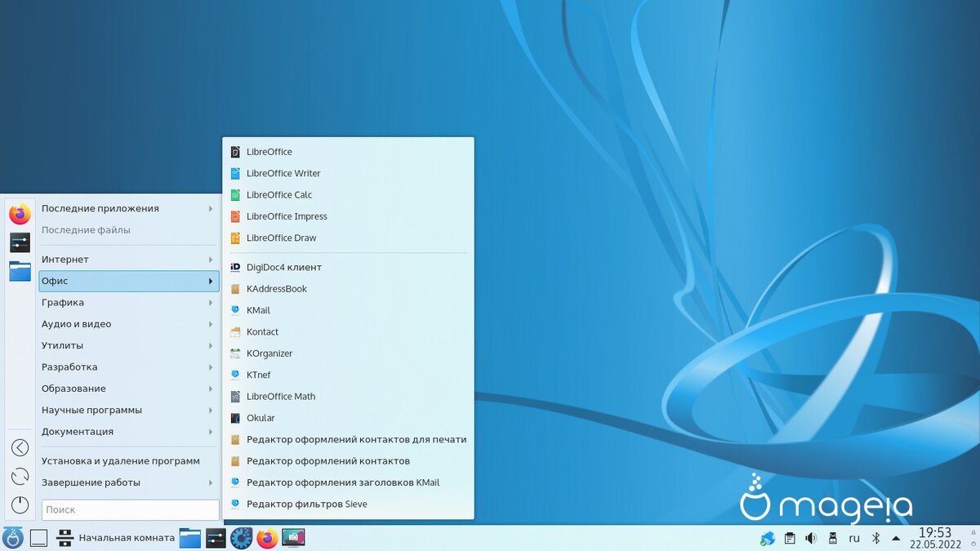Click the file manager favorite icon in menu sidebar
Viewport: 980px width, 551px height.
[x=20, y=270]
